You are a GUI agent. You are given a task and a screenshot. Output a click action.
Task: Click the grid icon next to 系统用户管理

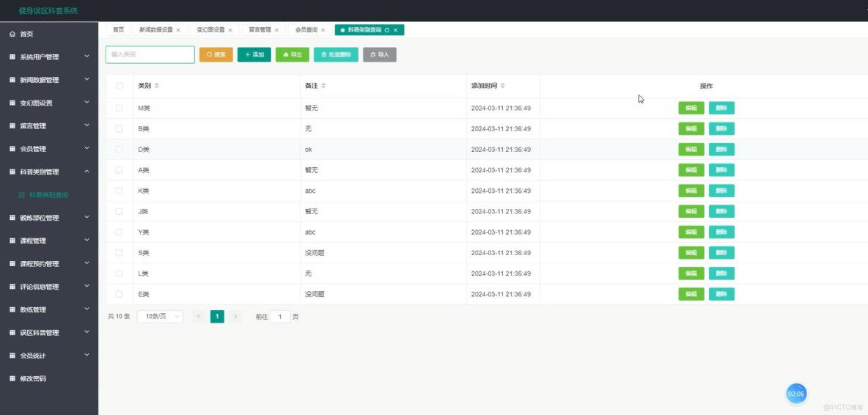click(12, 57)
